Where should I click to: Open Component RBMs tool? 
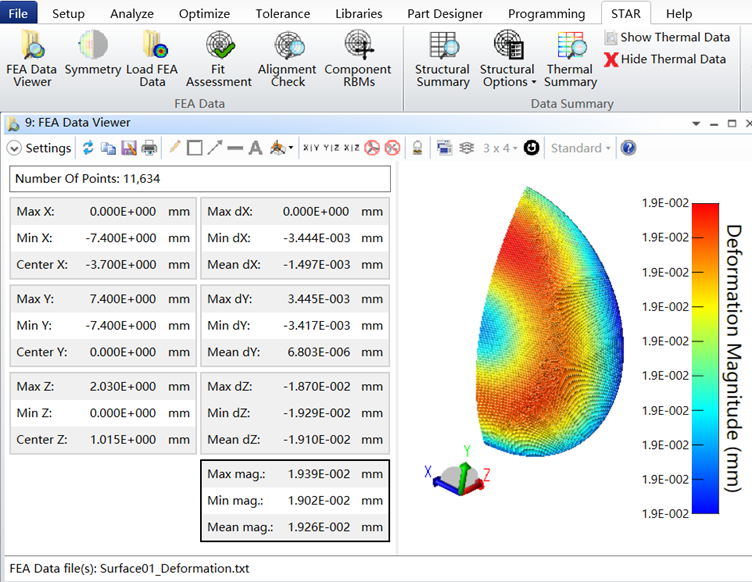click(x=358, y=58)
